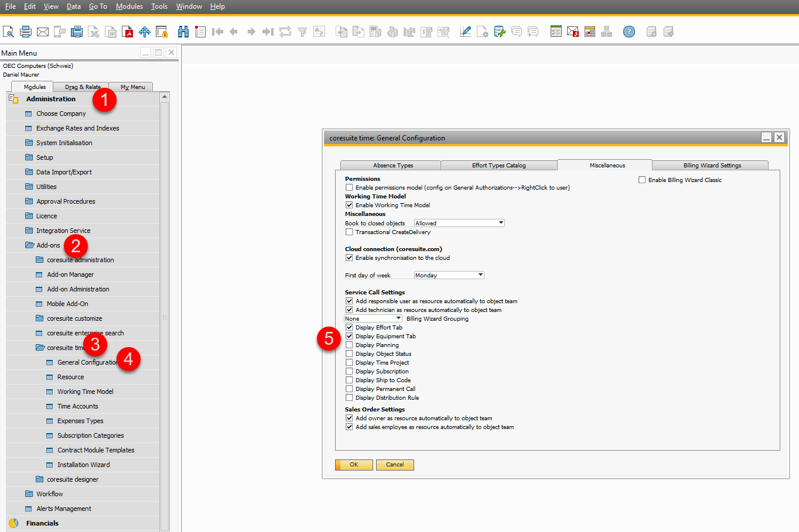799x532 pixels.
Task: Open the First day of week dropdown
Action: pos(449,275)
